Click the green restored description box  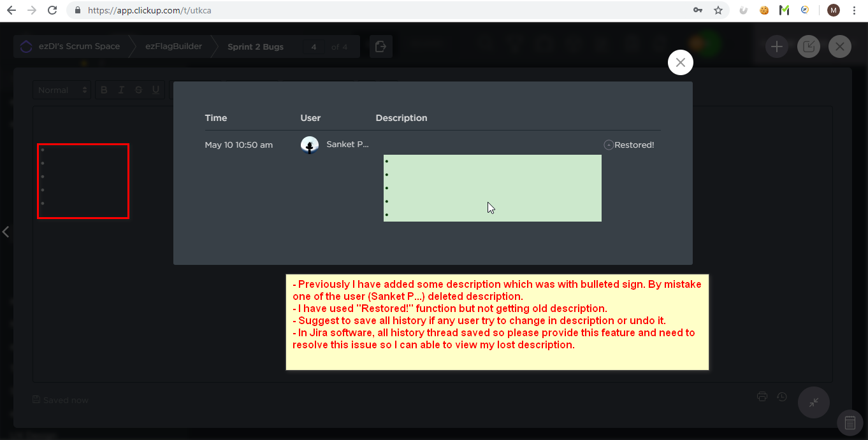(492, 188)
